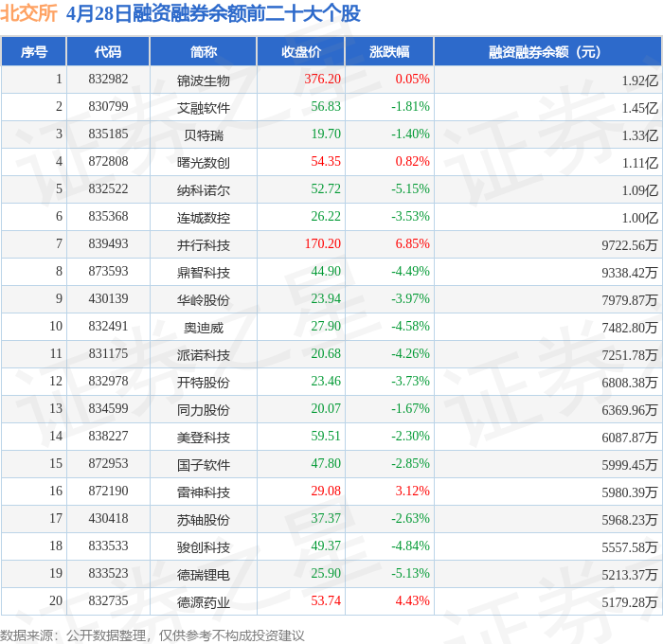Select stock name 雷神科技
663x644 pixels.
point(204,492)
